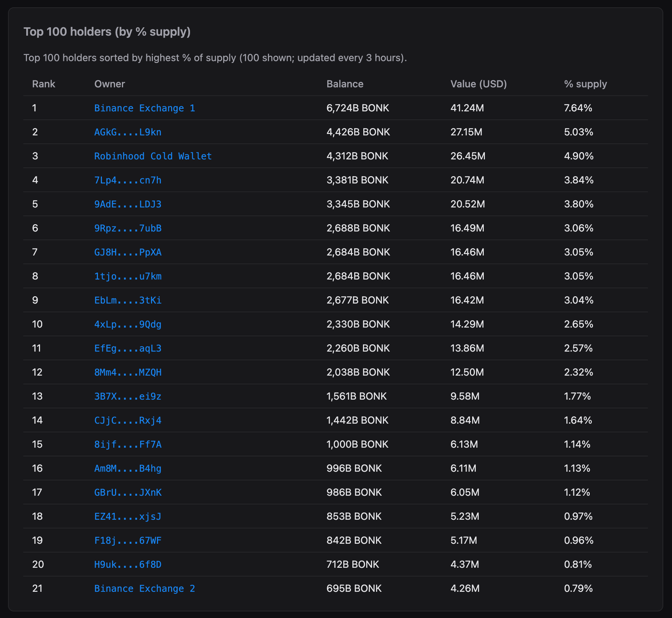Open owner address 4xLp....9Qdg
Viewport: 672px width, 618px height.
coord(128,324)
